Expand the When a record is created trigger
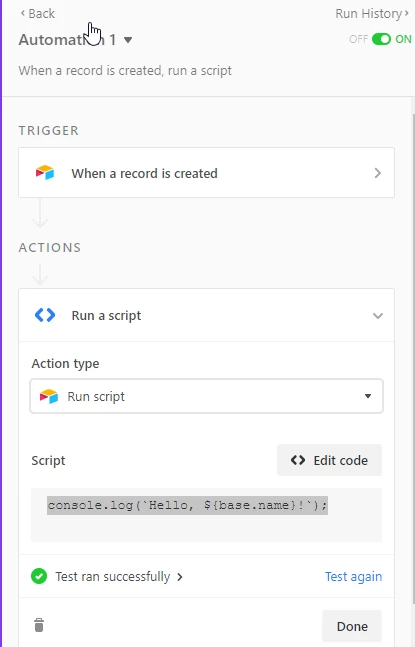 [x=206, y=172]
